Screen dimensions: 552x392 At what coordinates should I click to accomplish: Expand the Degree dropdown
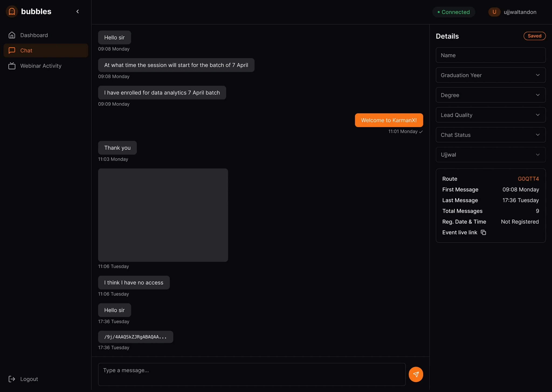491,95
